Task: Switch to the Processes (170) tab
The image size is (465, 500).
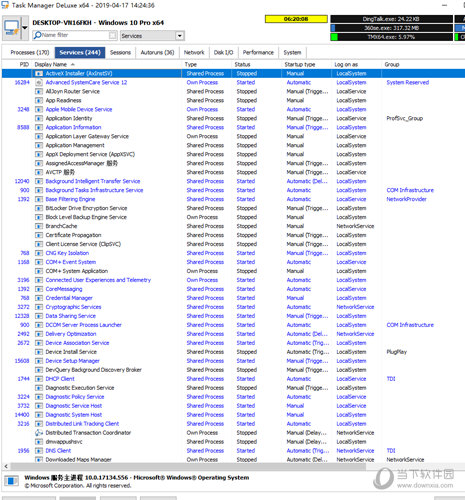Action: point(30,52)
